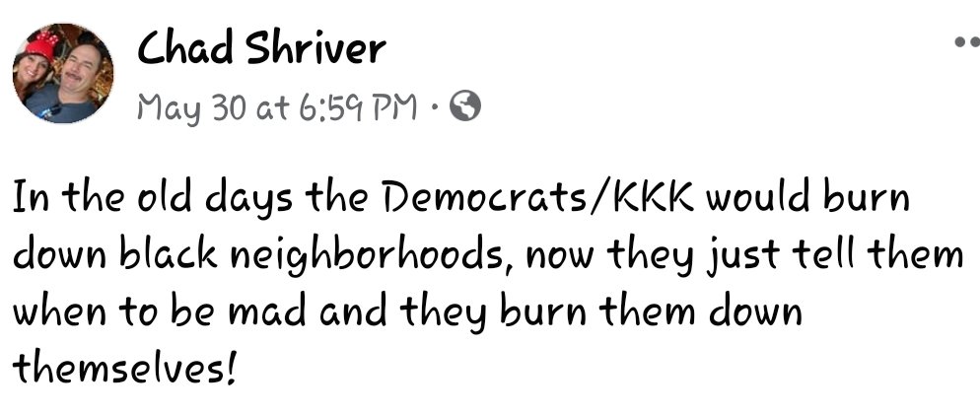
Task: Click the word "when" in the post
Action: click(x=60, y=310)
